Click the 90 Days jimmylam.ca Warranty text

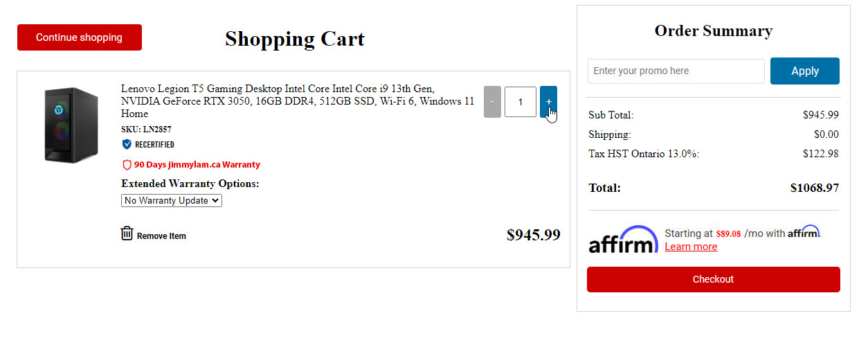(x=197, y=165)
